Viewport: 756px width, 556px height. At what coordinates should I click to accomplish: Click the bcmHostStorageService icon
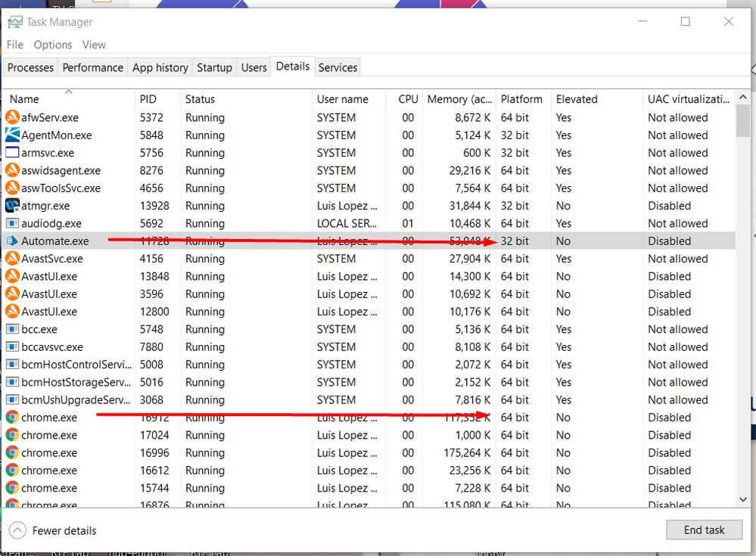[x=12, y=382]
